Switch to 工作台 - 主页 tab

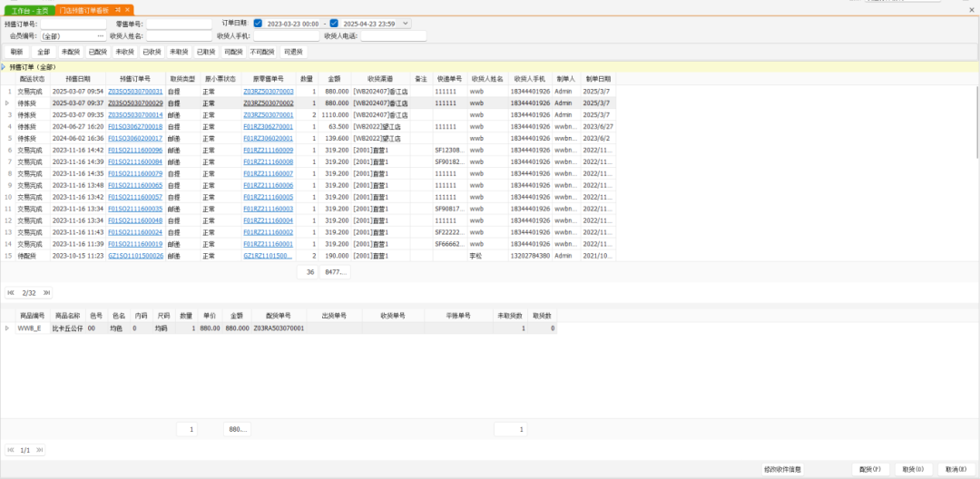tap(29, 11)
